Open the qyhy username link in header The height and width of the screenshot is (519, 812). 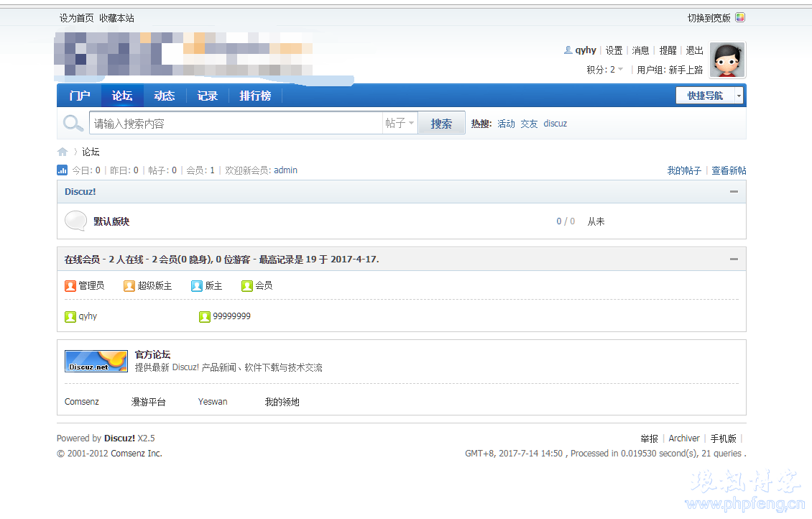[x=586, y=50]
